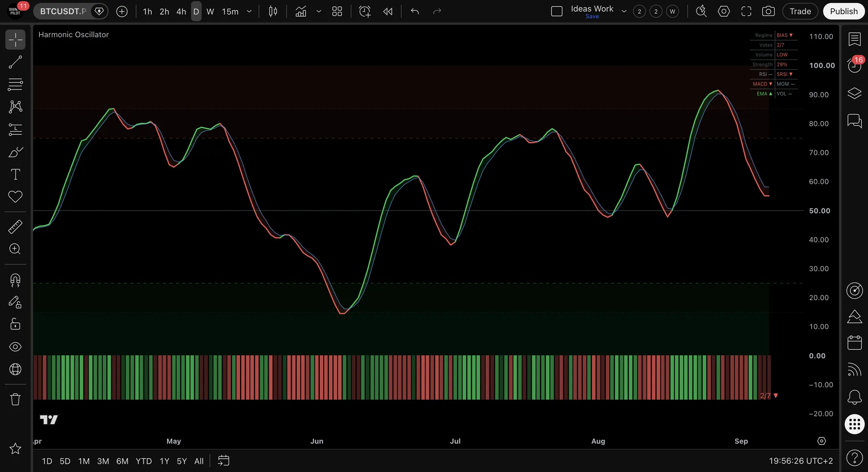Image resolution: width=868 pixels, height=472 pixels.
Task: Click the undo arrow
Action: (x=415, y=12)
